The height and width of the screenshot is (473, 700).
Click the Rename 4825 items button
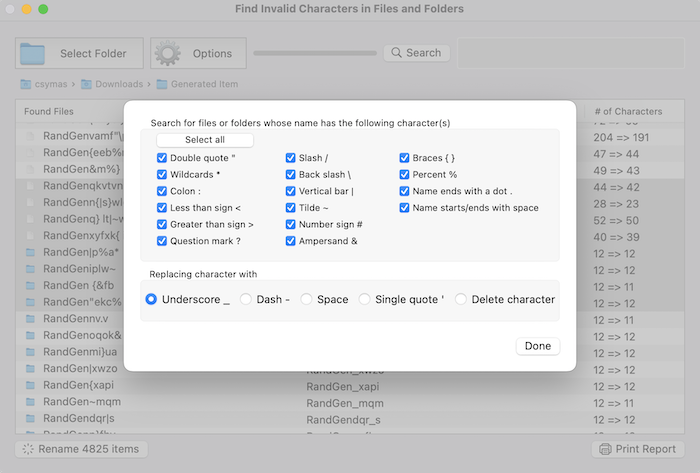pyautogui.click(x=81, y=449)
